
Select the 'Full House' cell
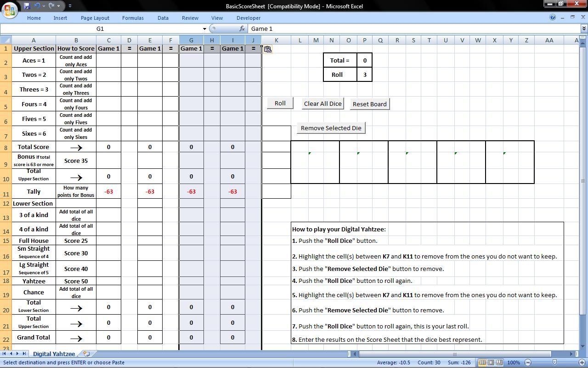point(34,241)
